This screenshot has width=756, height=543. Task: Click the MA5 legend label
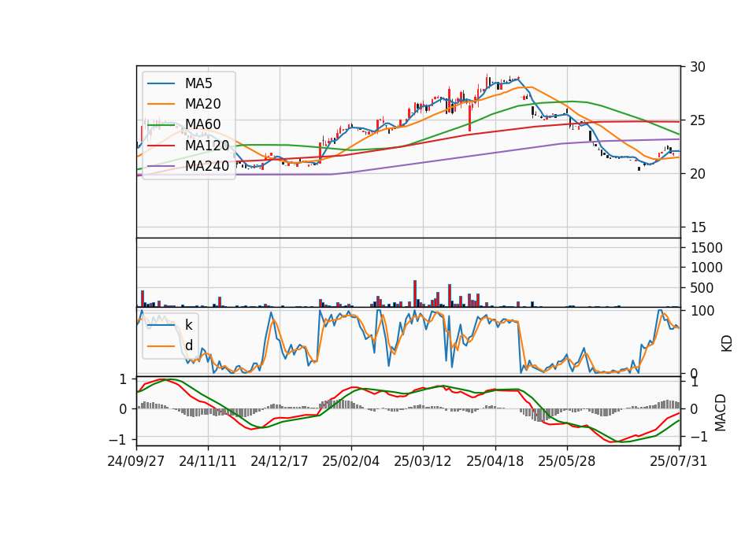click(x=198, y=83)
